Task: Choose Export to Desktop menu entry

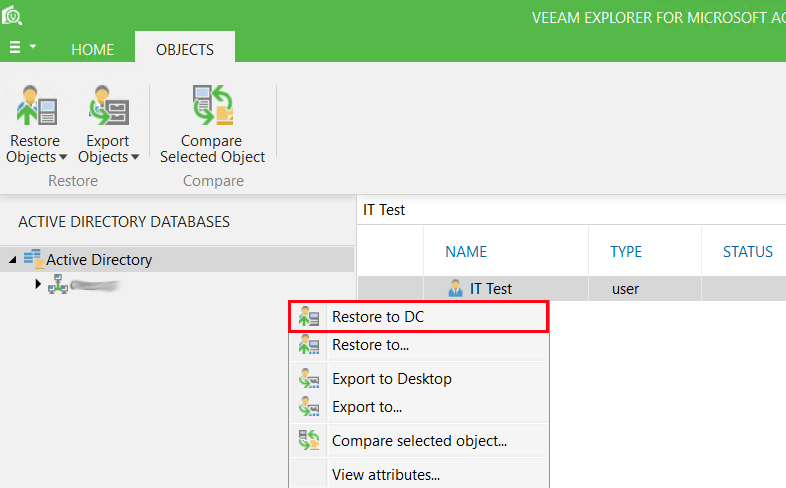Action: [x=419, y=379]
